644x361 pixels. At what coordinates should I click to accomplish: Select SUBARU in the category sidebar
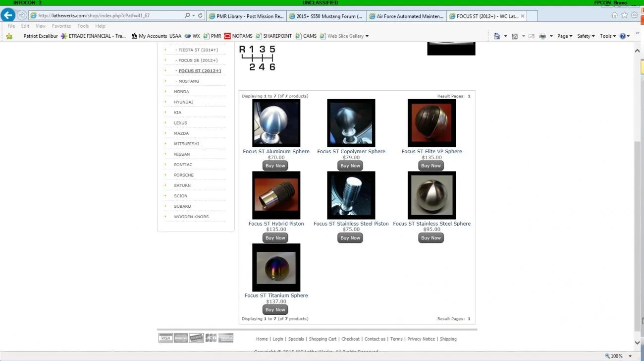[x=182, y=206]
